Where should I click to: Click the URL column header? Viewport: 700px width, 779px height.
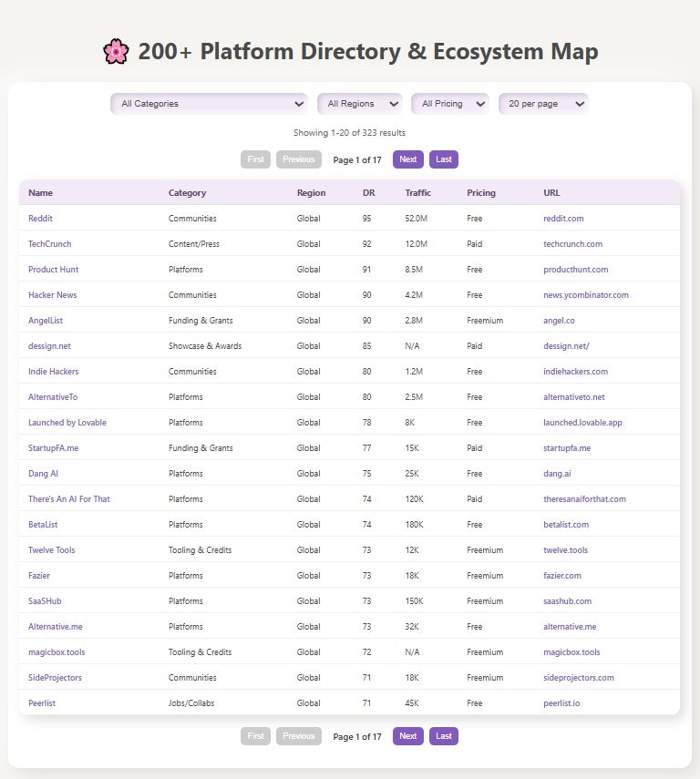coord(551,193)
